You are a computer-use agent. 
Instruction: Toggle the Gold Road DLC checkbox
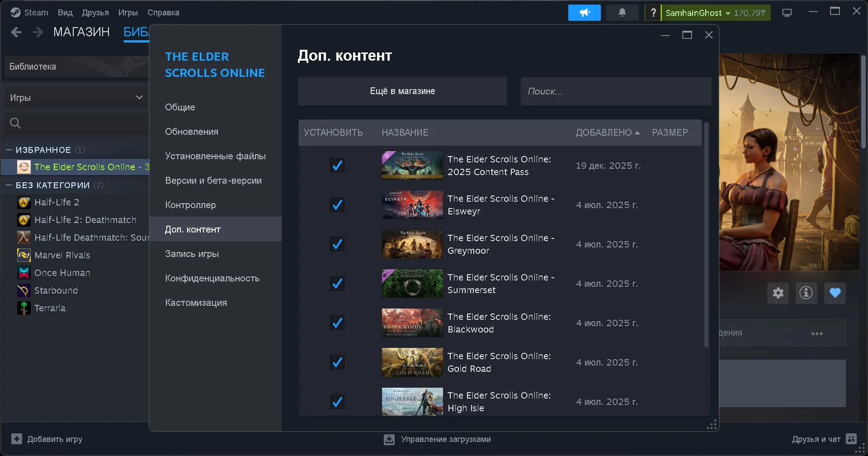point(337,362)
